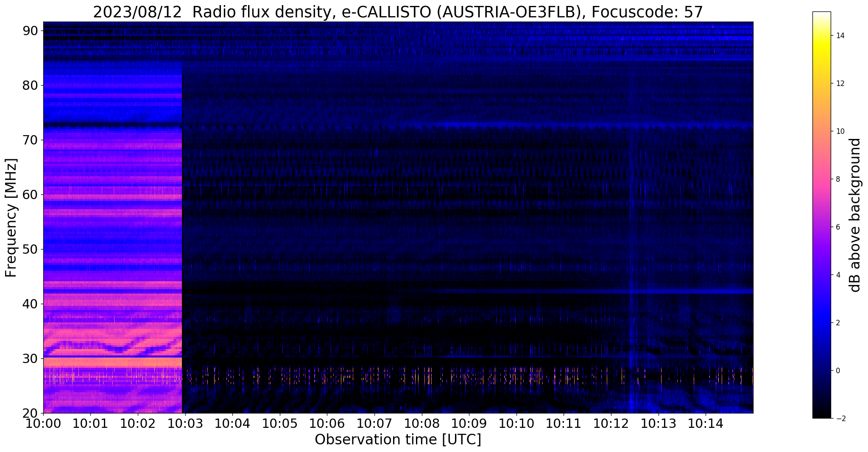Click the 60 MHz frequency tick label

(30, 194)
